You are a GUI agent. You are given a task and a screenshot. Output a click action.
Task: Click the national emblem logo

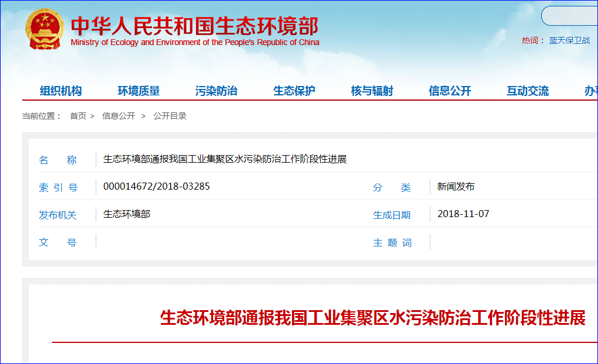coord(45,29)
